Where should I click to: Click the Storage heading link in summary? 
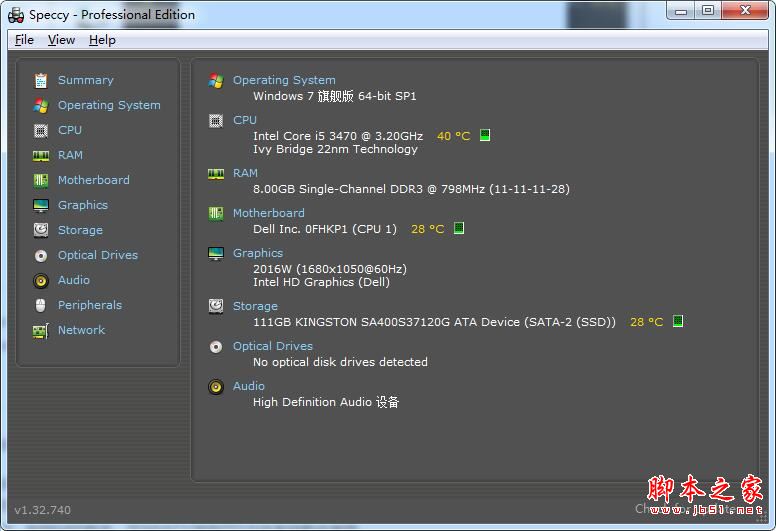(255, 306)
